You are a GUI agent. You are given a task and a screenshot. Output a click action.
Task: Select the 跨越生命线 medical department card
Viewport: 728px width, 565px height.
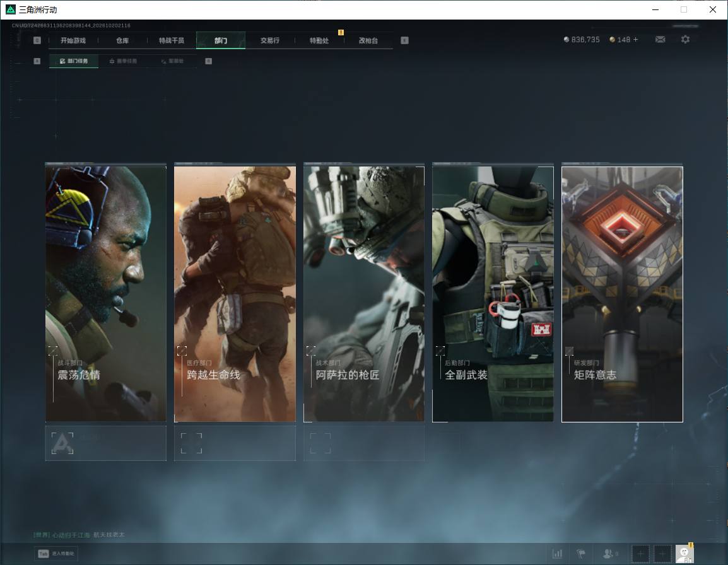pos(235,293)
